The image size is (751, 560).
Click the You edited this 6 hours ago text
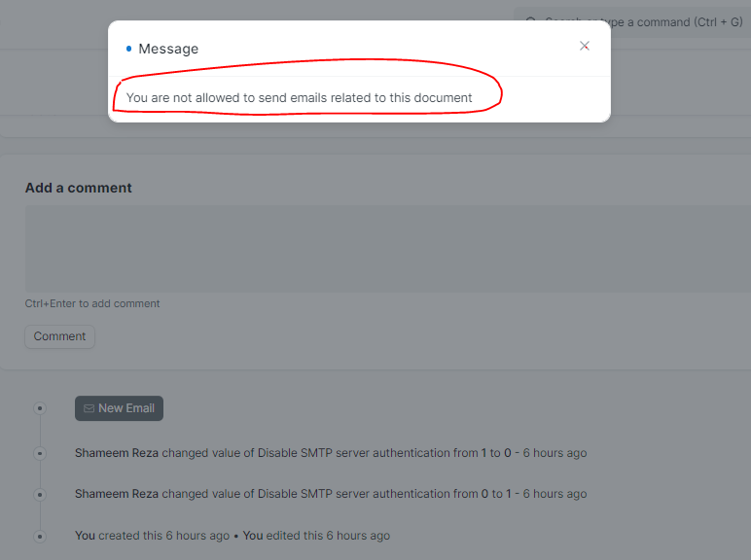[x=316, y=536]
